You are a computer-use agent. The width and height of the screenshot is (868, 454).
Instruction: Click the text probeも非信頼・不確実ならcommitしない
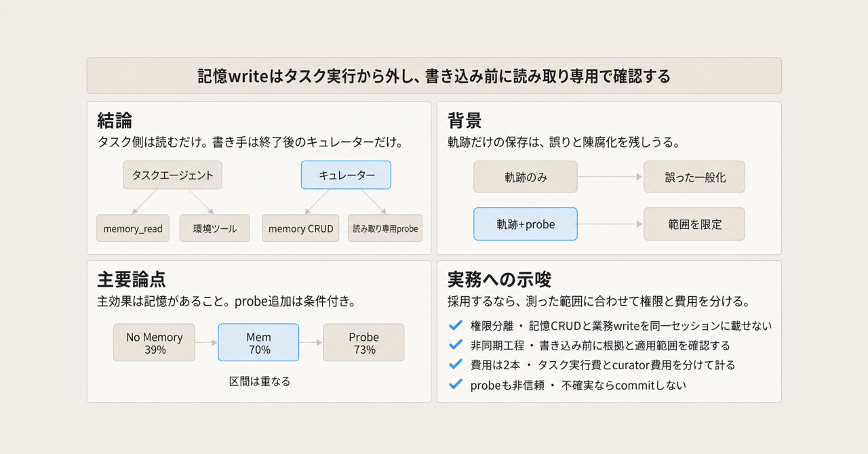click(578, 385)
